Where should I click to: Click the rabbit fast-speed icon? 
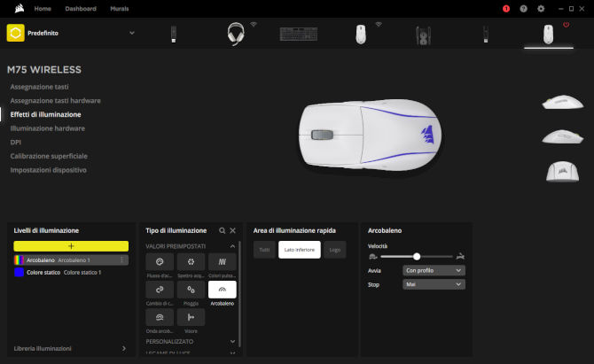[x=460, y=257]
